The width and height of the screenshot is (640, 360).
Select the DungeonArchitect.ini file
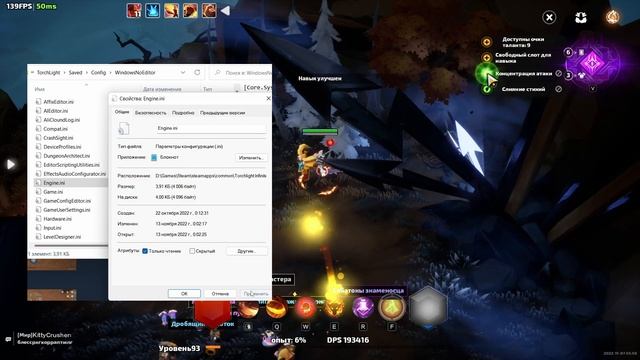pos(67,156)
